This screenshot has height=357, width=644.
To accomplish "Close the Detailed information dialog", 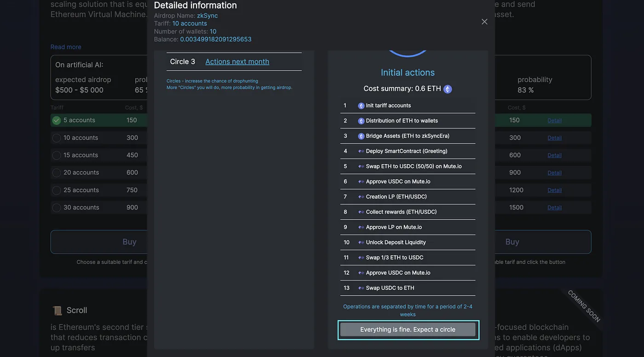I will (x=484, y=22).
